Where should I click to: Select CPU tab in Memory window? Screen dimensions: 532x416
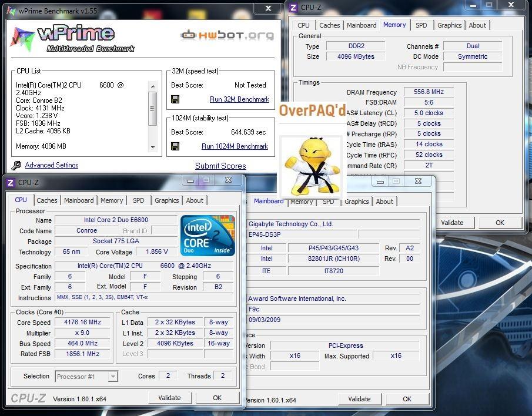303,25
